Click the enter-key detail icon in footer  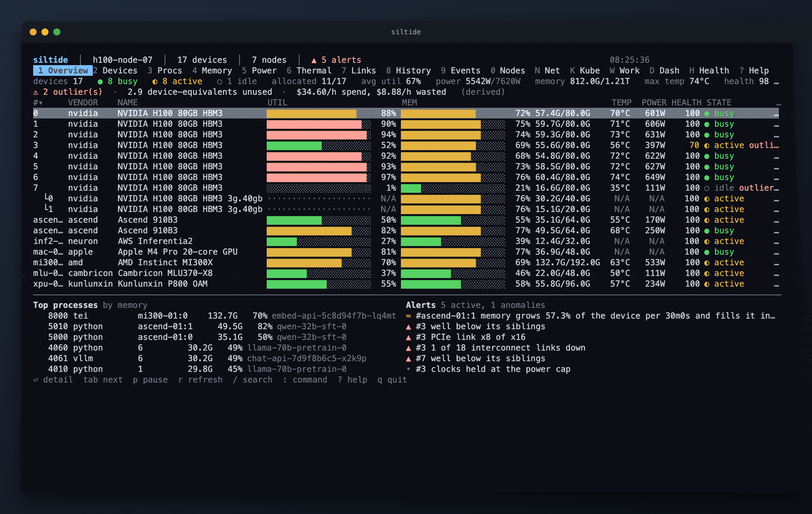36,380
